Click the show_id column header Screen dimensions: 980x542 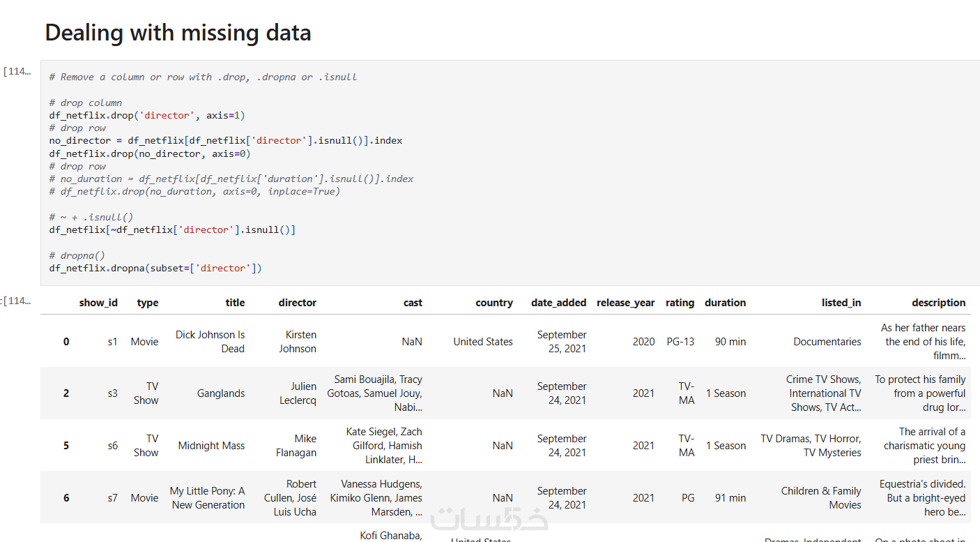[x=98, y=303]
